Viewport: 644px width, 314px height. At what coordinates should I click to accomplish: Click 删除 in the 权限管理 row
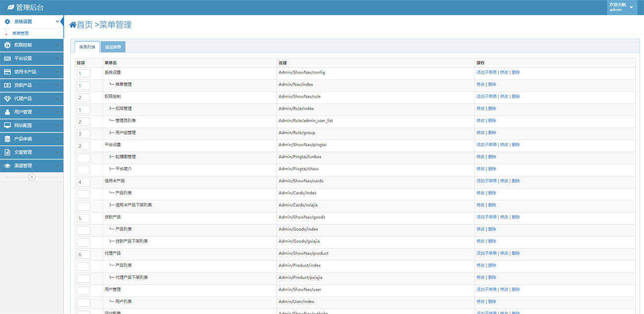(492, 108)
